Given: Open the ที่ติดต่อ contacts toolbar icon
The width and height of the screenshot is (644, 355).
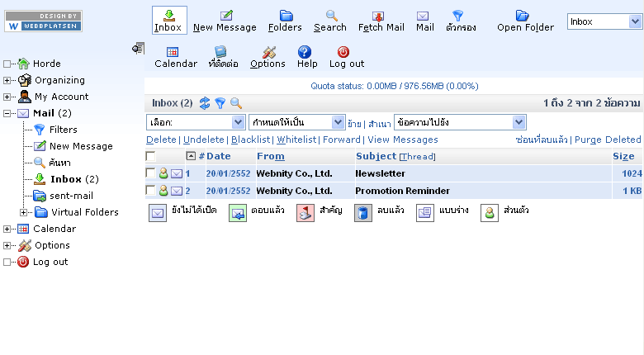Looking at the screenshot, I should tap(220, 52).
